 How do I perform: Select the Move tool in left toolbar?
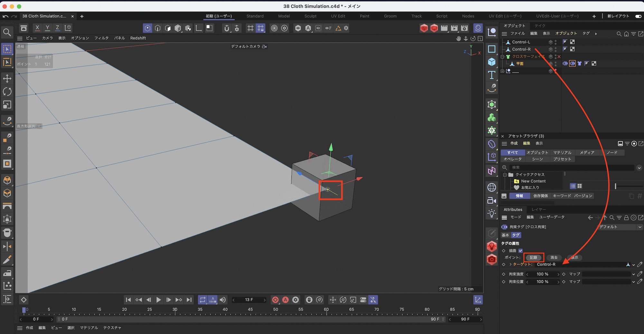click(x=7, y=78)
